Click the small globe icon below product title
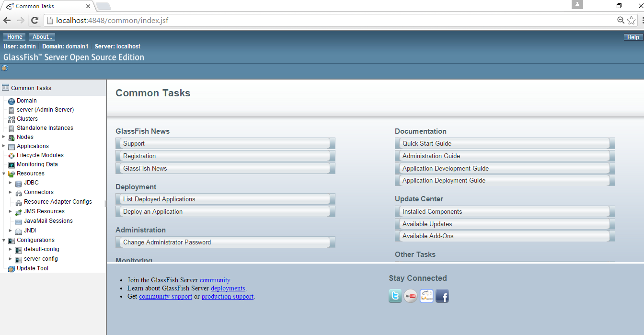The height and width of the screenshot is (335, 644). click(5, 68)
